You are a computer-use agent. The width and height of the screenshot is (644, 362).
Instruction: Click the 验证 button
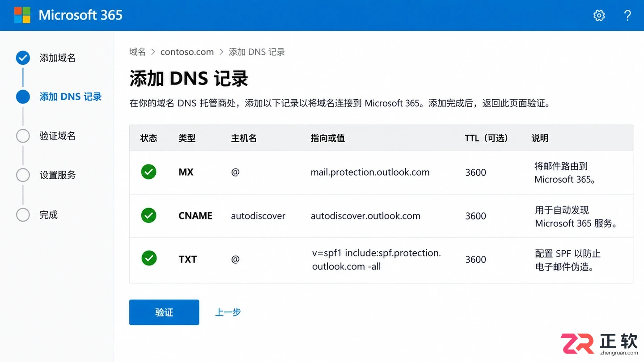tap(164, 312)
